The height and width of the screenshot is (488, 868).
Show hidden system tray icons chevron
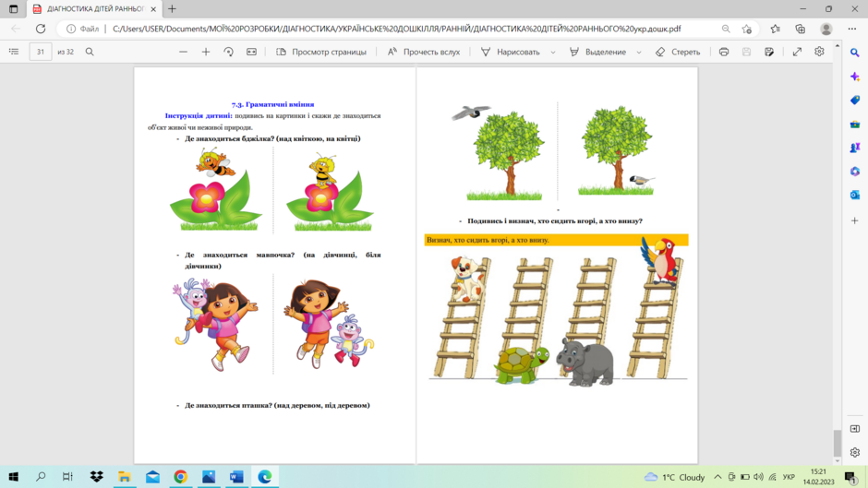pyautogui.click(x=717, y=477)
